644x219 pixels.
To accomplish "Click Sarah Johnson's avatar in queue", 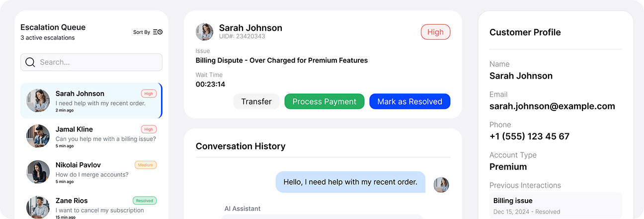I will tap(38, 101).
